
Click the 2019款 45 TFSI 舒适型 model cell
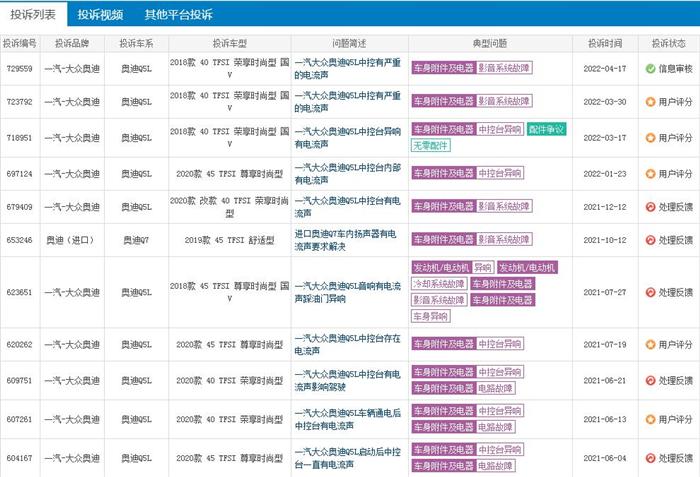[229, 240]
